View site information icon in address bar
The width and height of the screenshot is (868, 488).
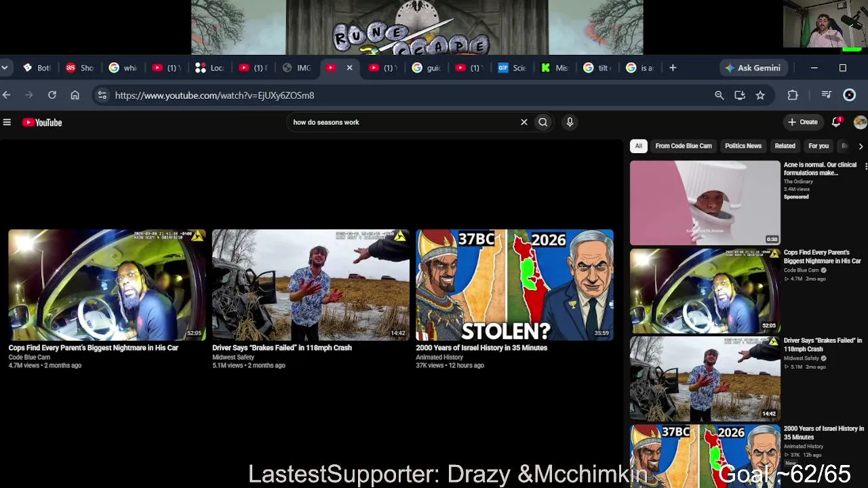pyautogui.click(x=102, y=96)
